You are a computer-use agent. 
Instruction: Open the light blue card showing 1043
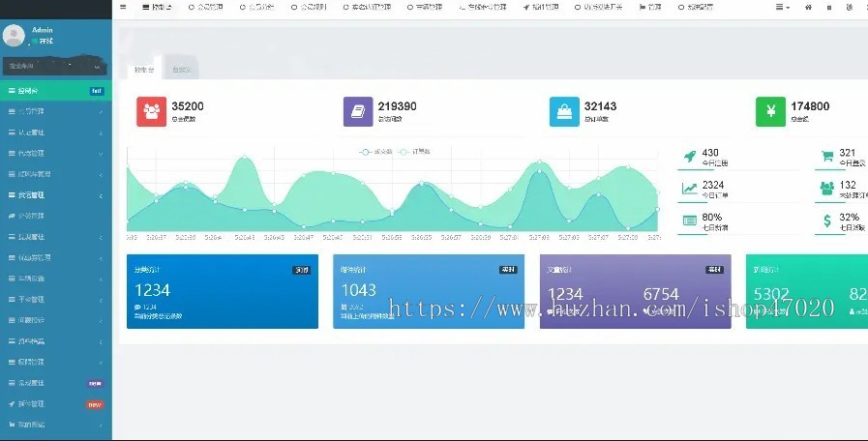point(429,292)
